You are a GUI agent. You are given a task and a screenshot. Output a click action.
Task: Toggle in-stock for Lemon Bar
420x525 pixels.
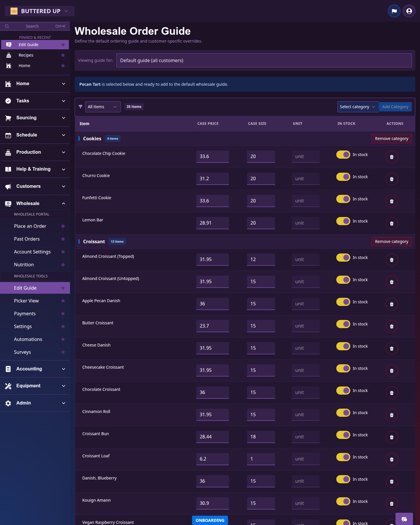[343, 221]
